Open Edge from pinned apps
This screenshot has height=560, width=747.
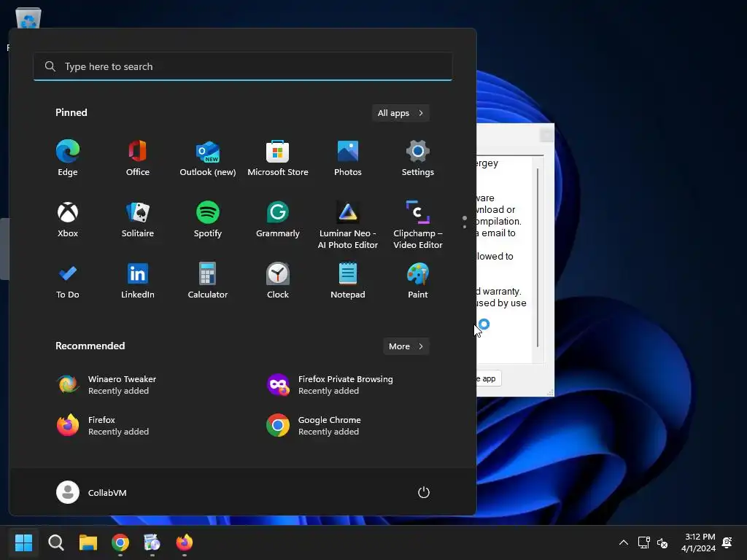(x=68, y=158)
